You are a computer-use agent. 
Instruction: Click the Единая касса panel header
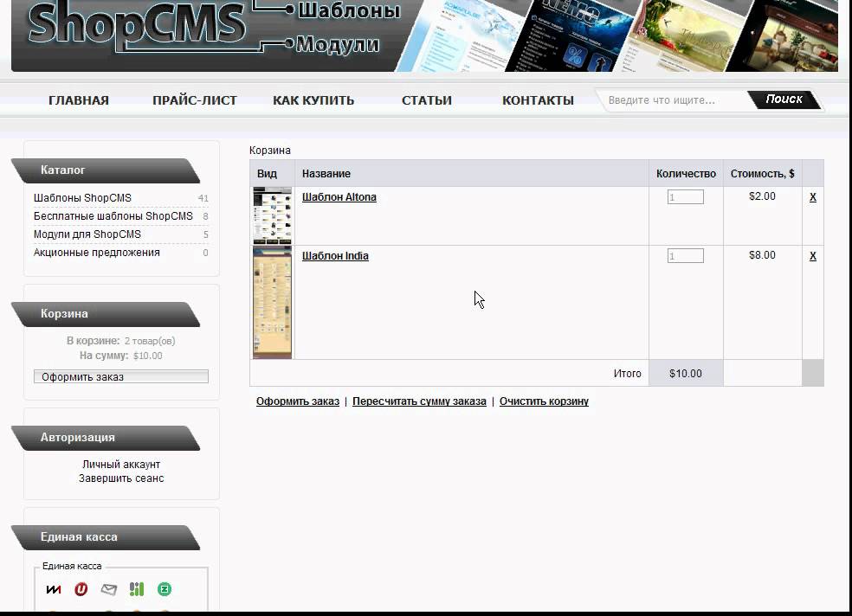(x=106, y=537)
